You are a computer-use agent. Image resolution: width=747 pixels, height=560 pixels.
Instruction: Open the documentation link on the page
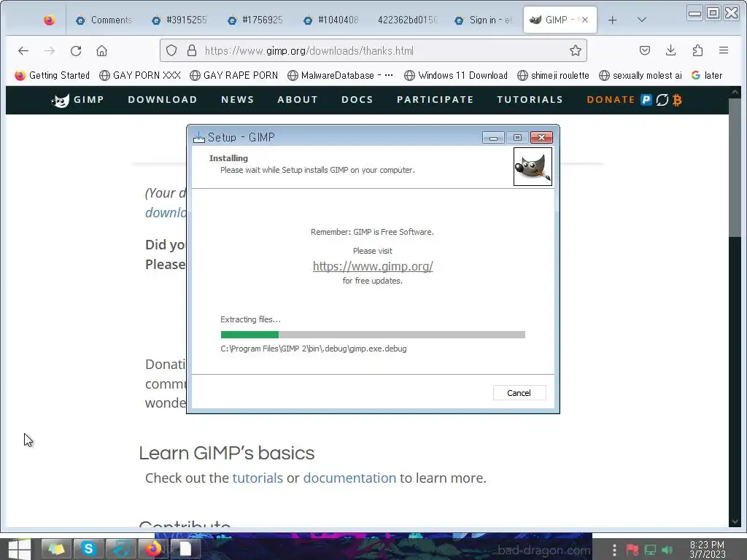[349, 478]
